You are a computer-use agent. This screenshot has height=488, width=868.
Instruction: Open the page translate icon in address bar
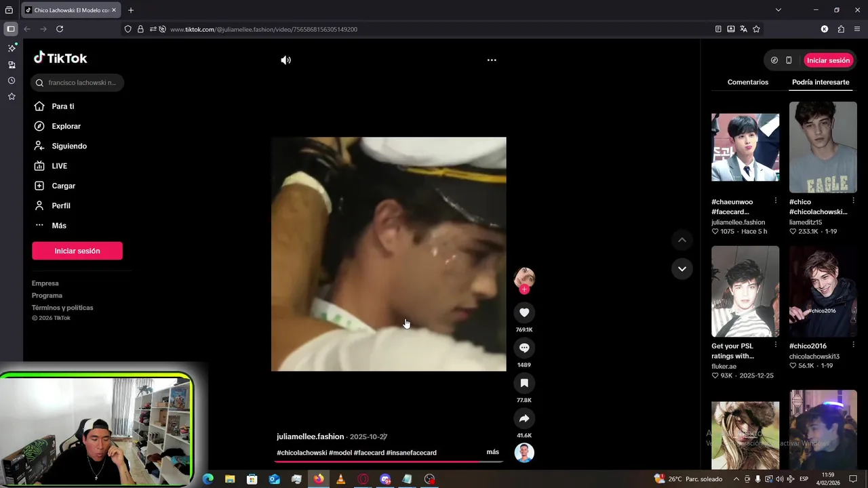743,29
